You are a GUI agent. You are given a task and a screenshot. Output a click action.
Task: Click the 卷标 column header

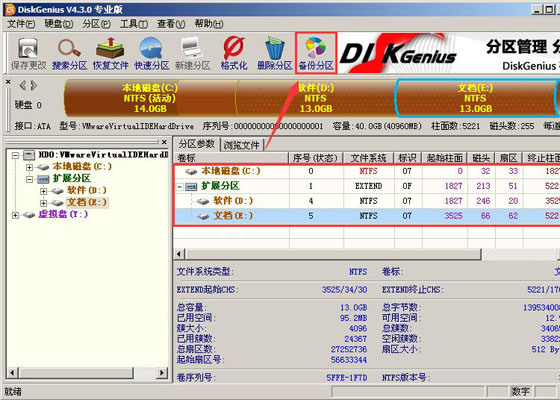click(x=231, y=158)
